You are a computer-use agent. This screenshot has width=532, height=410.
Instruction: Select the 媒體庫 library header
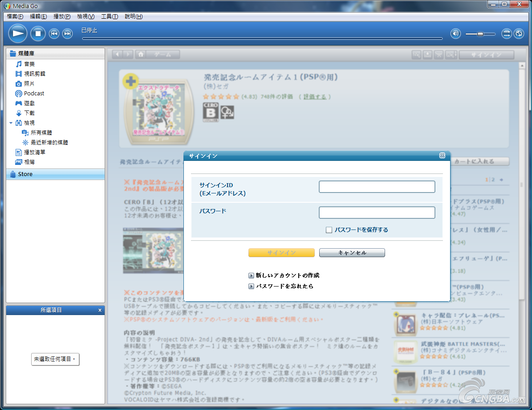click(x=55, y=53)
